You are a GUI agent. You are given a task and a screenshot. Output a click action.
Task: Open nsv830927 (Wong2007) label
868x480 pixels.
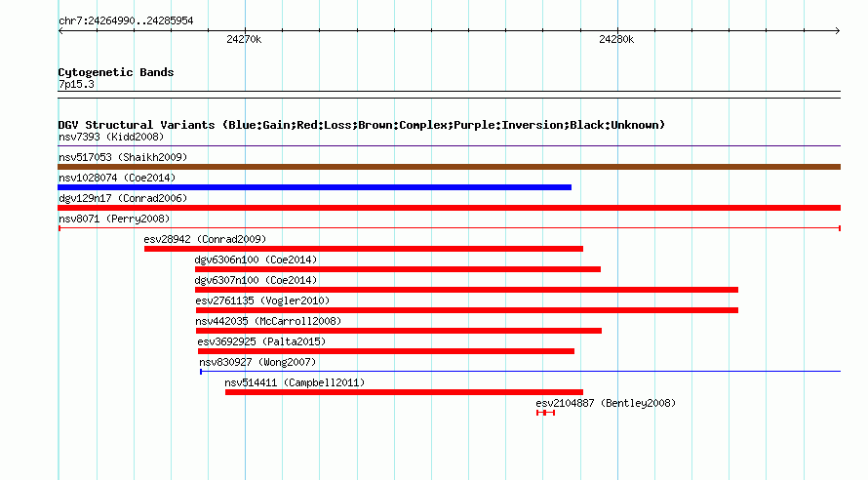pos(257,362)
